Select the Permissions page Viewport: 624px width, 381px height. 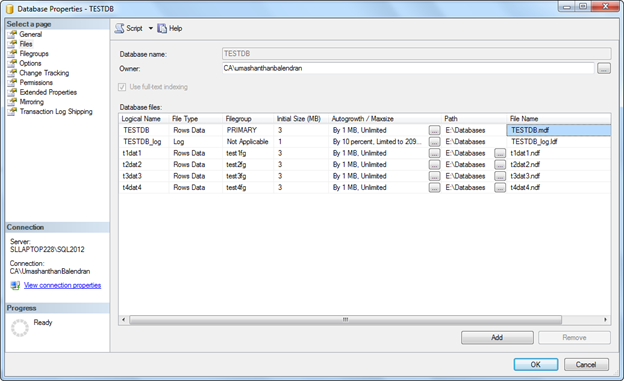tap(36, 82)
